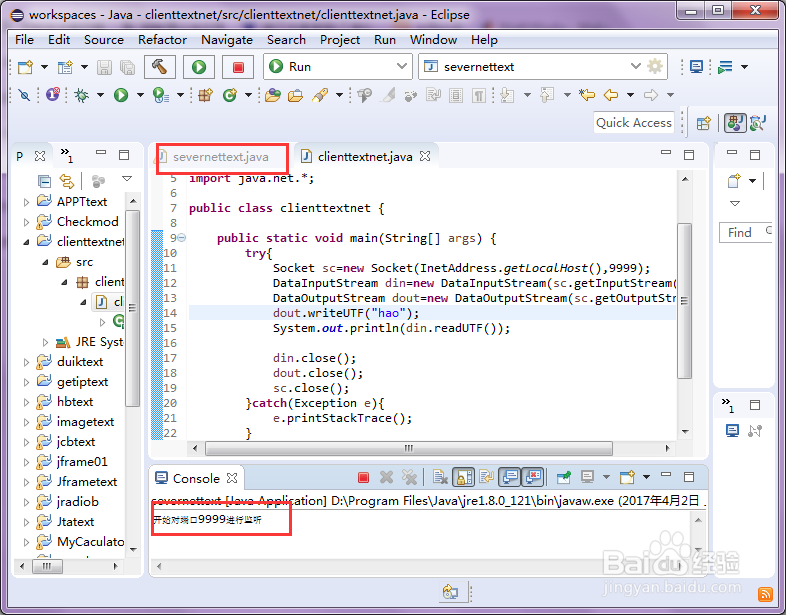The image size is (786, 615).
Task: Toggle Mark Occurrences icon
Action: (387, 95)
